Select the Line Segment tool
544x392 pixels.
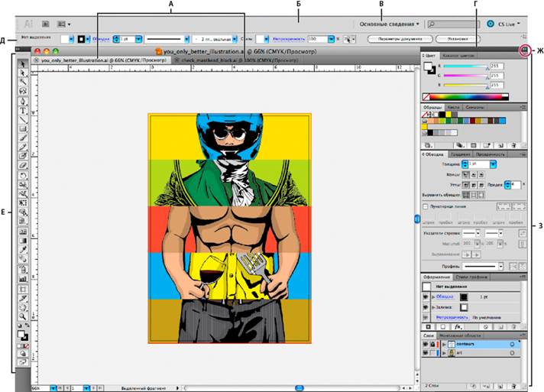click(23, 120)
